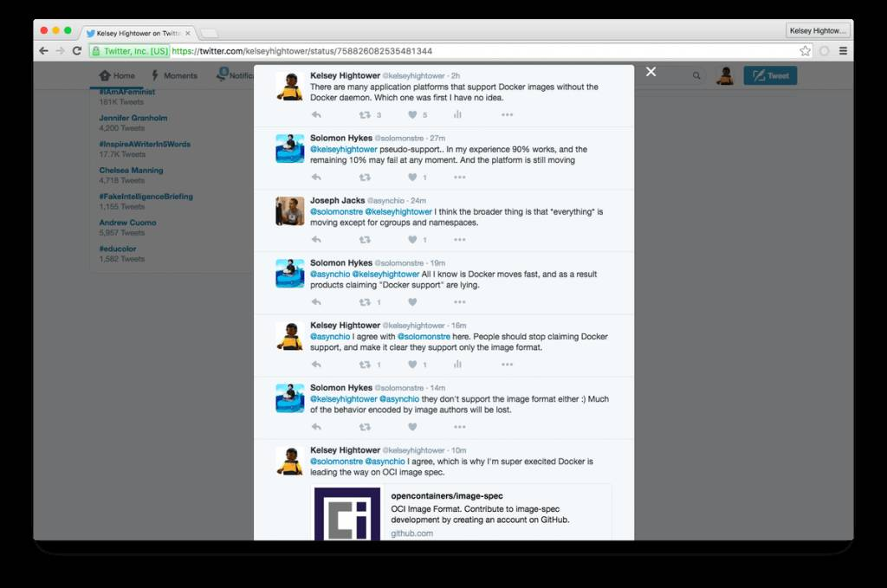Select the 'Kelsey Hightower on Twitter' browser tab
887x588 pixels.
pos(138,34)
